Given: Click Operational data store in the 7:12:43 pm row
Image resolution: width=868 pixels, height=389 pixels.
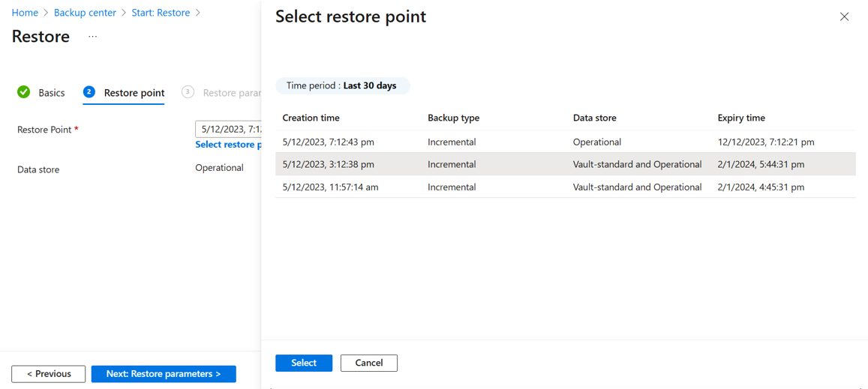Looking at the screenshot, I should [x=597, y=142].
